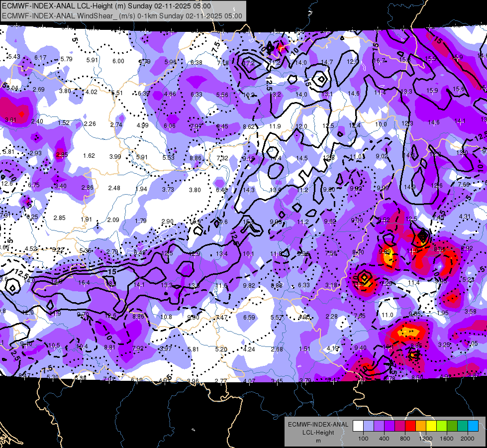This screenshot has height=448, width=487.
Task: Click the grid value 2.26
Action: pyautogui.click(x=90, y=124)
